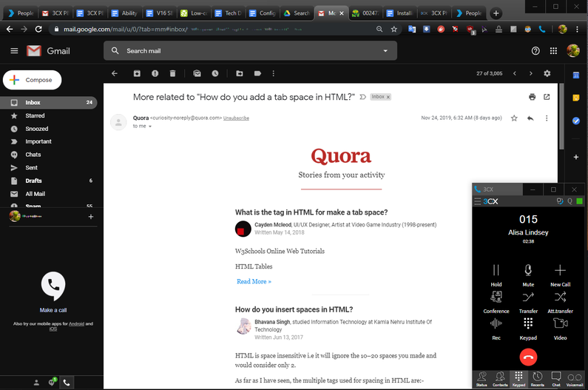Mark email as unread
The image size is (588, 390).
click(197, 73)
